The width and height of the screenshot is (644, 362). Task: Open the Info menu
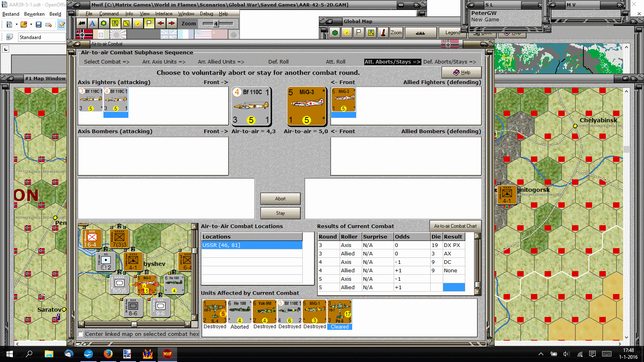click(129, 14)
